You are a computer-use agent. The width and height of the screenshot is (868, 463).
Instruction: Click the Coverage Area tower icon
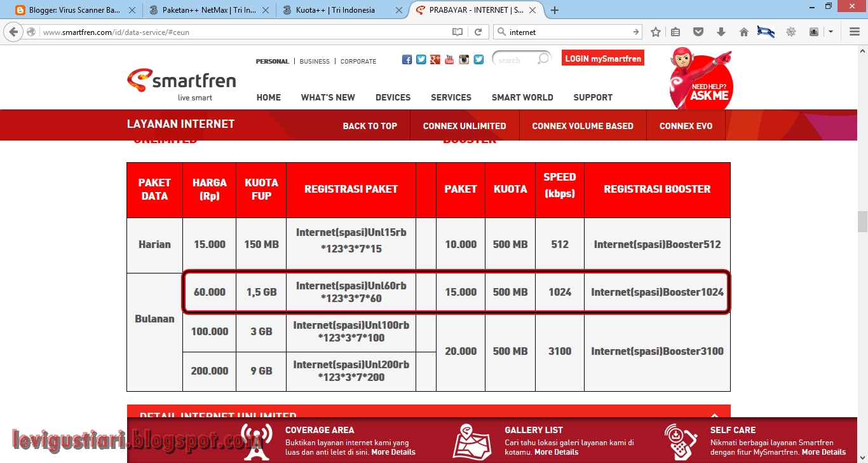tap(257, 441)
